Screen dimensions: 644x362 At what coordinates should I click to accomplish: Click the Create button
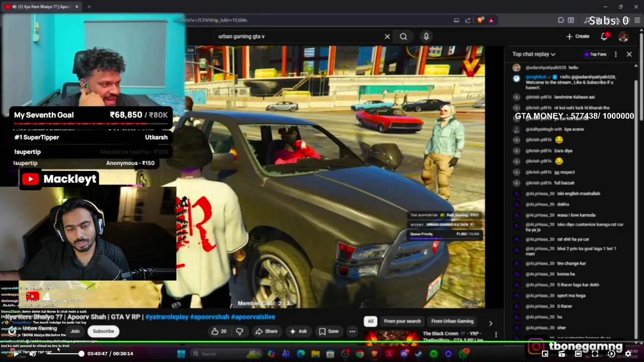point(578,36)
